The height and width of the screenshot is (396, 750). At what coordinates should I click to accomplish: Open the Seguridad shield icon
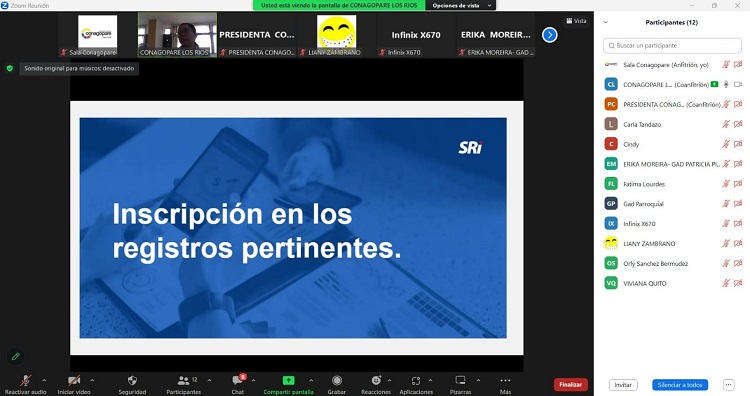[132, 380]
